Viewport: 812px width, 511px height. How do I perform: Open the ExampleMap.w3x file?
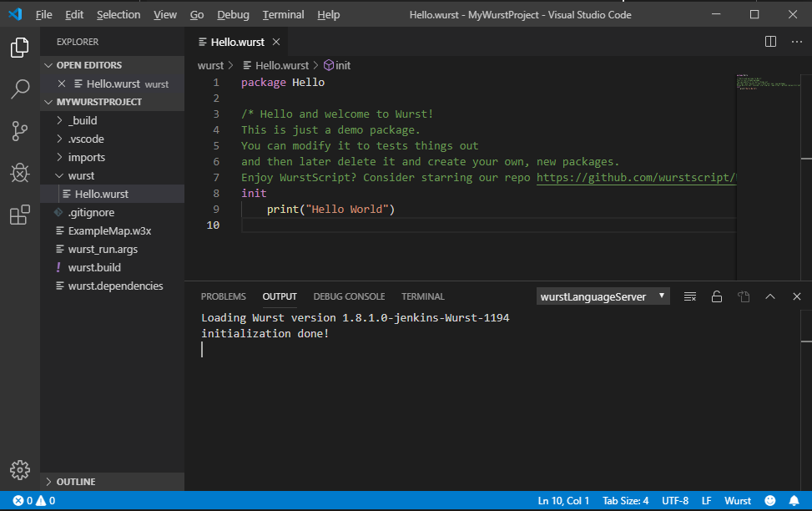112,230
